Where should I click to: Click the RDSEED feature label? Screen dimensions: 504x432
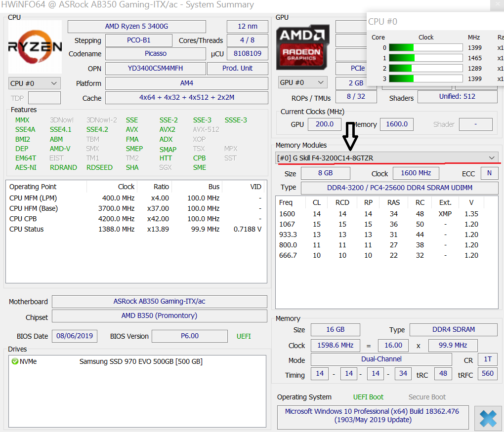point(99,167)
